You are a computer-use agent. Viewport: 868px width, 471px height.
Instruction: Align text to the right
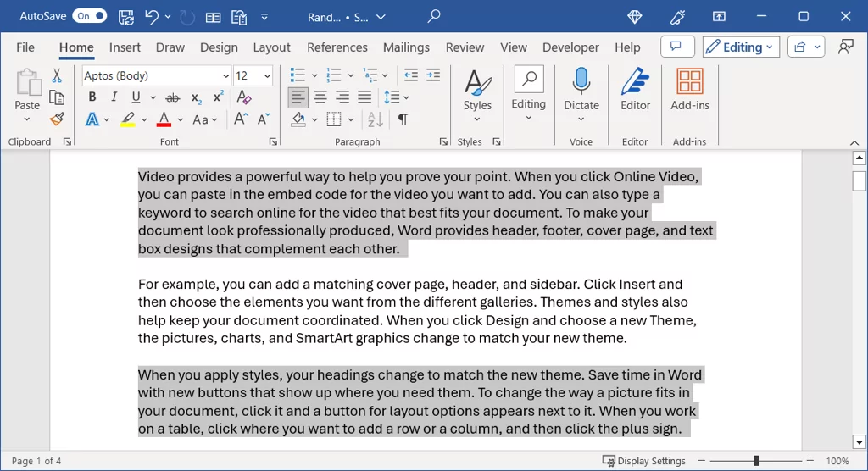(x=342, y=97)
